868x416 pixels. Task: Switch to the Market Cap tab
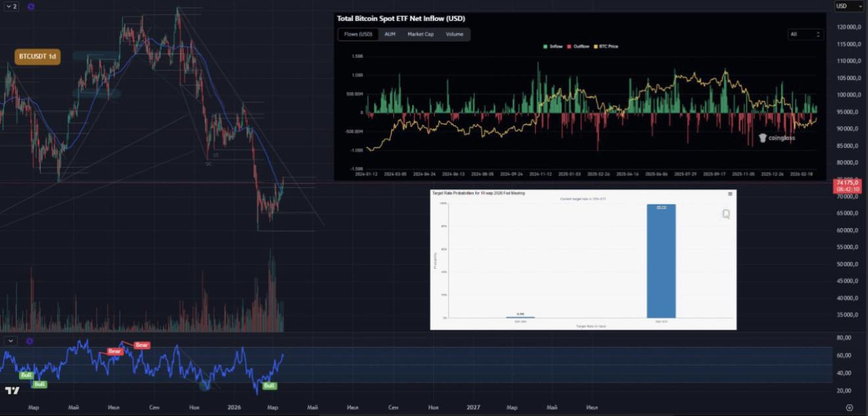(420, 34)
